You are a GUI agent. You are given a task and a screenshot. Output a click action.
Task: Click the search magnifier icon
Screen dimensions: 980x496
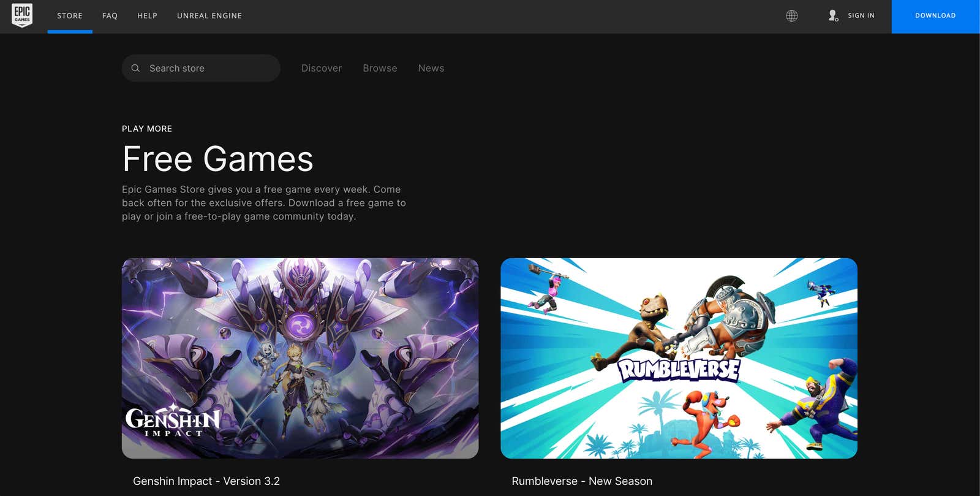pyautogui.click(x=136, y=68)
